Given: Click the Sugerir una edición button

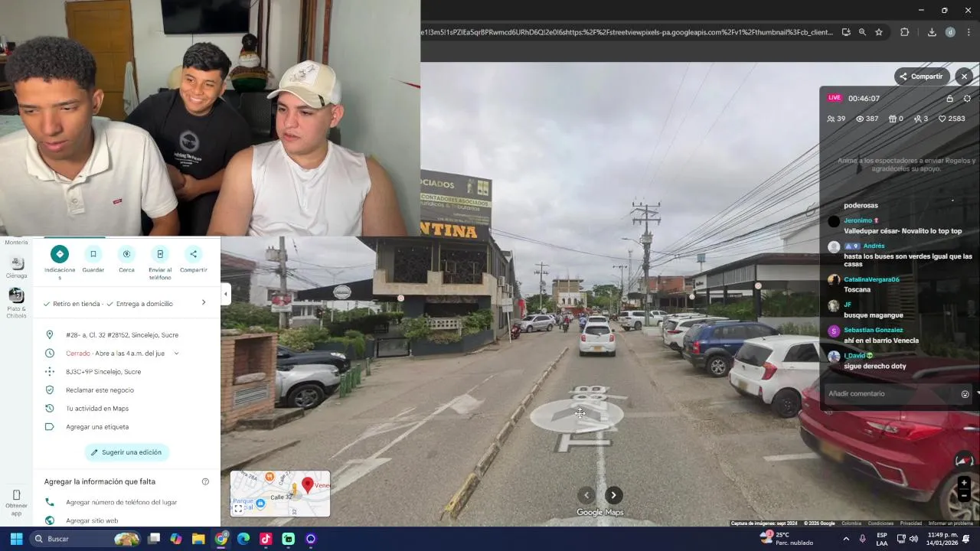Looking at the screenshot, I should coord(126,452).
